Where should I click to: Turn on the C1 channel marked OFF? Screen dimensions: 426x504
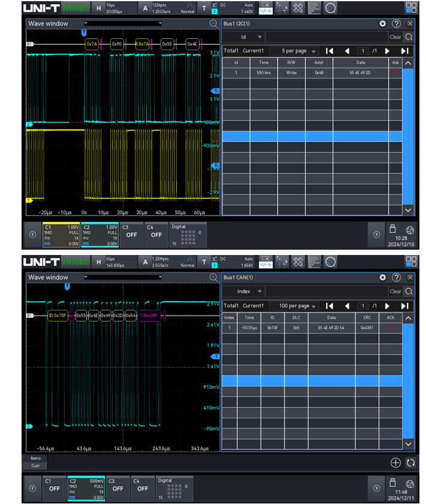55,488
